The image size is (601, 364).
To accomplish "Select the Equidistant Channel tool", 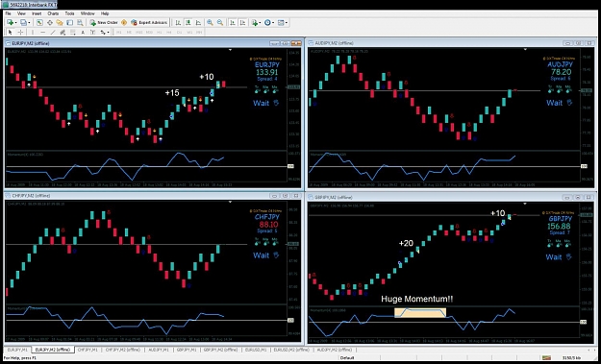I will tap(63, 32).
